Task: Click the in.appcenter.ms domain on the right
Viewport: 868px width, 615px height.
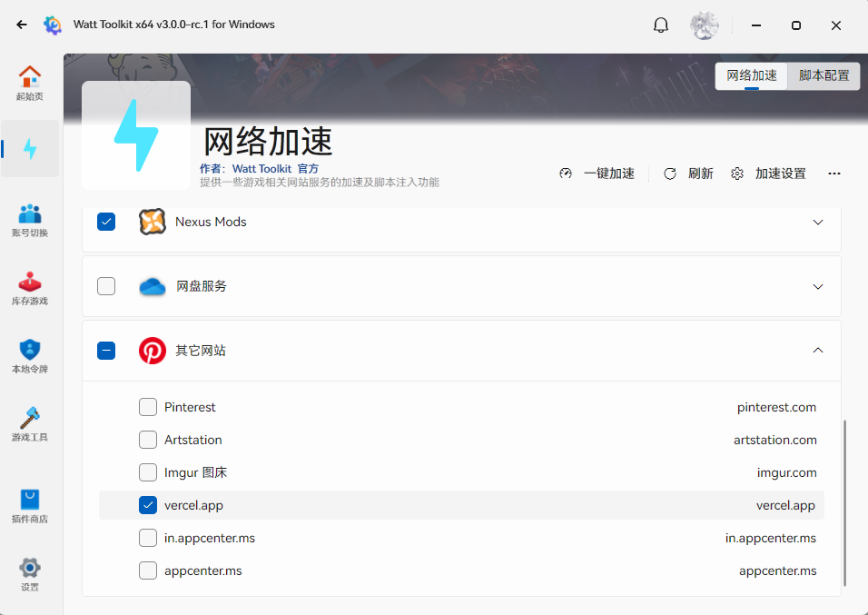Action: click(771, 538)
